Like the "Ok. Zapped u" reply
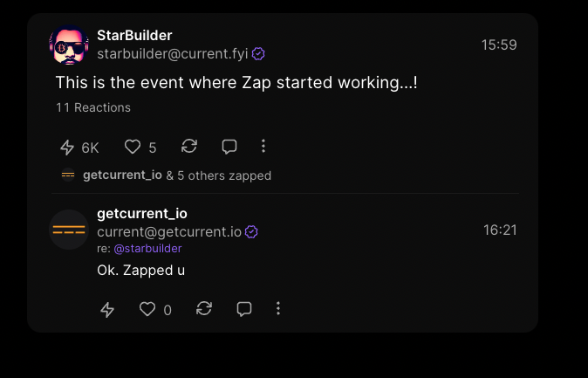 coord(147,309)
